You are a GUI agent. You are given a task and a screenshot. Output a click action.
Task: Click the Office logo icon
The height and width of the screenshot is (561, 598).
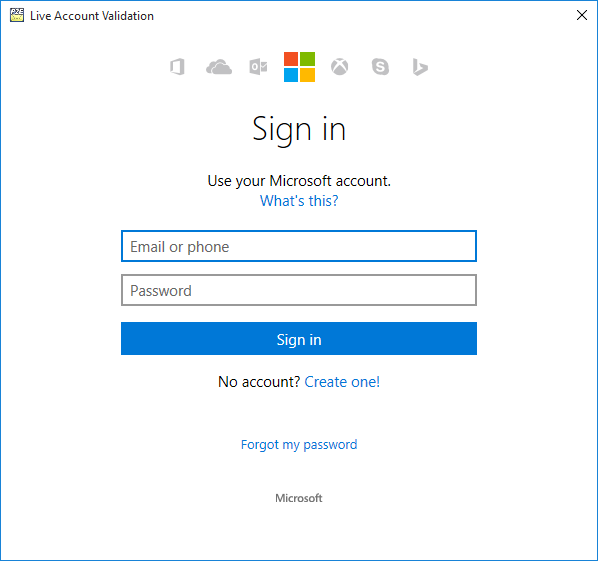177,67
